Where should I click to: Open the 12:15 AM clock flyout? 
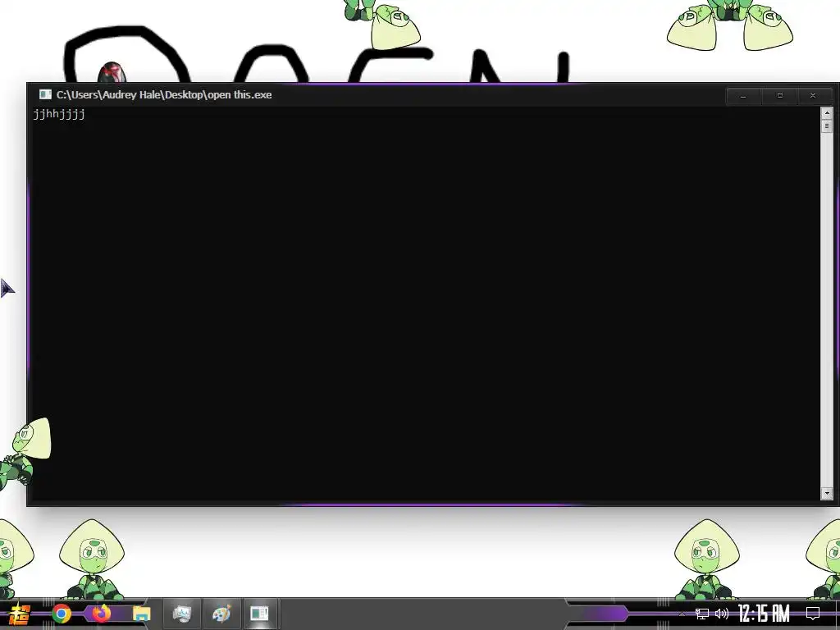click(x=764, y=614)
